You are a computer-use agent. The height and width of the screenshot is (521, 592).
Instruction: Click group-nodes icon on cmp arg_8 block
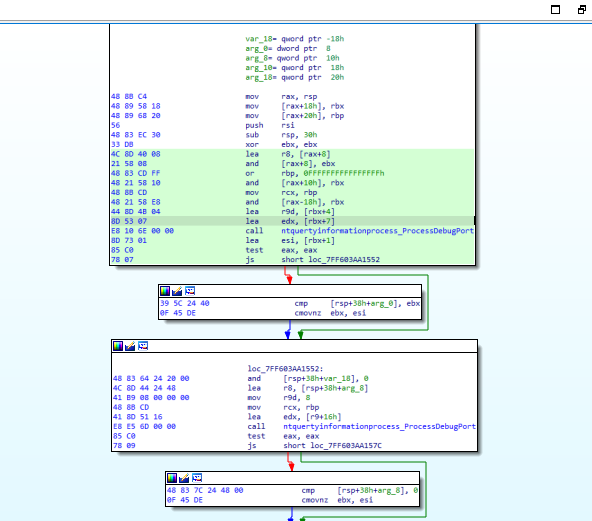click(197, 478)
